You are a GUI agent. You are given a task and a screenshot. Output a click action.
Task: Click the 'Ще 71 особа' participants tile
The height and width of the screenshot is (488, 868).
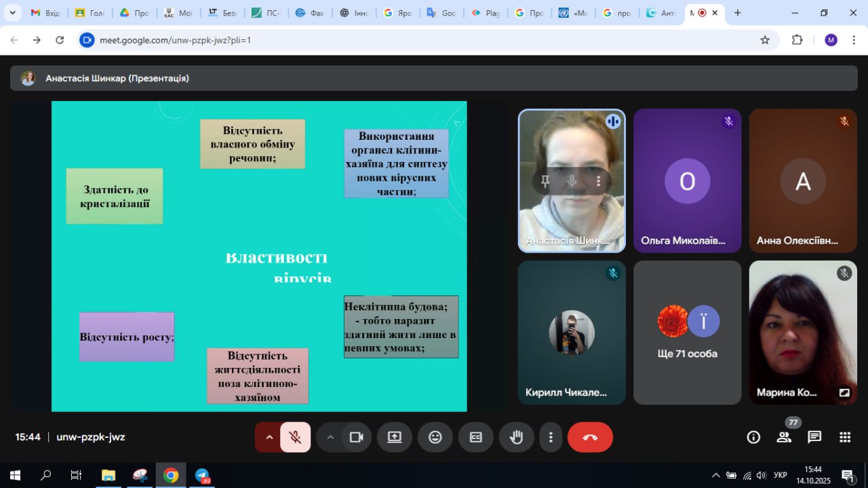(687, 333)
